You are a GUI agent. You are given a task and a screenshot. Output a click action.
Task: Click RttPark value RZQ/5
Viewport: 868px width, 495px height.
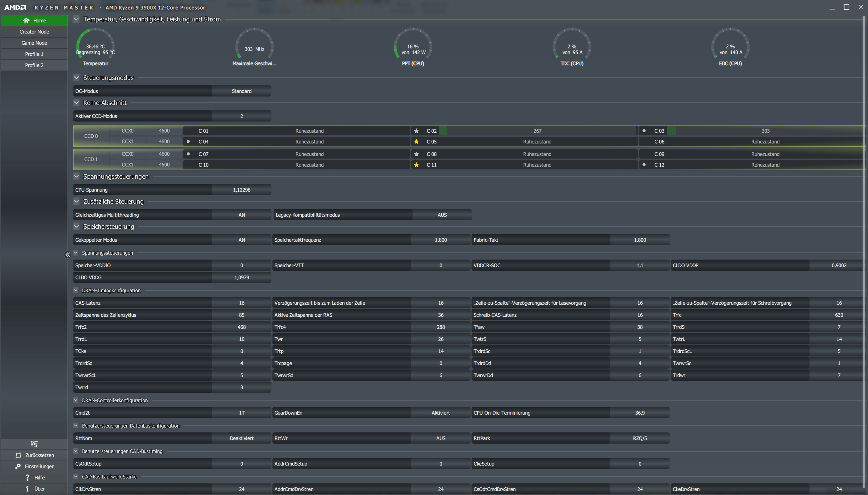click(x=640, y=438)
